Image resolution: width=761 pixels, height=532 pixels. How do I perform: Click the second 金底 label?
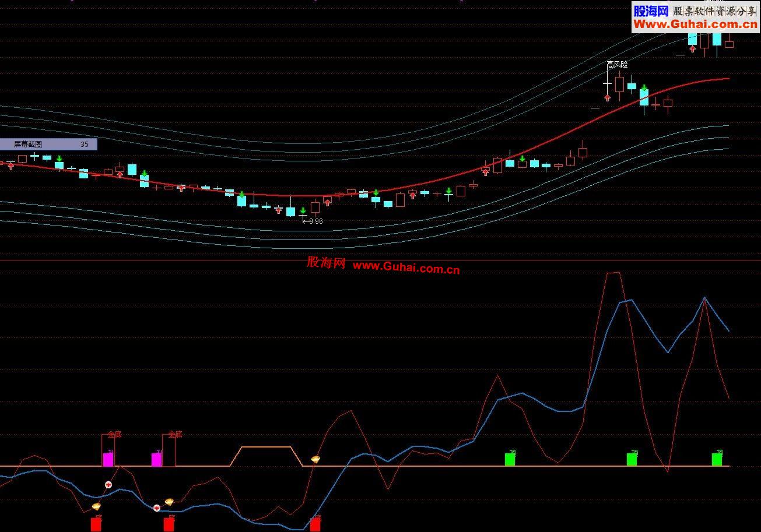click(x=175, y=434)
